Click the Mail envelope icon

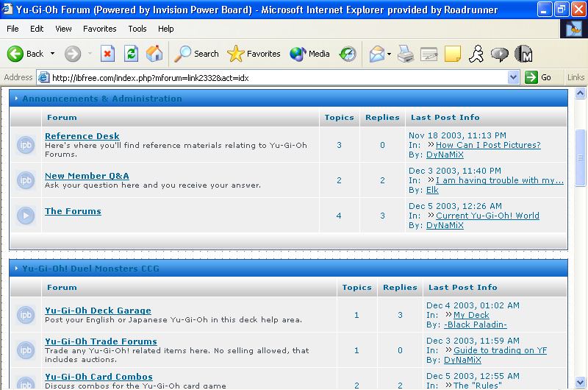(377, 54)
